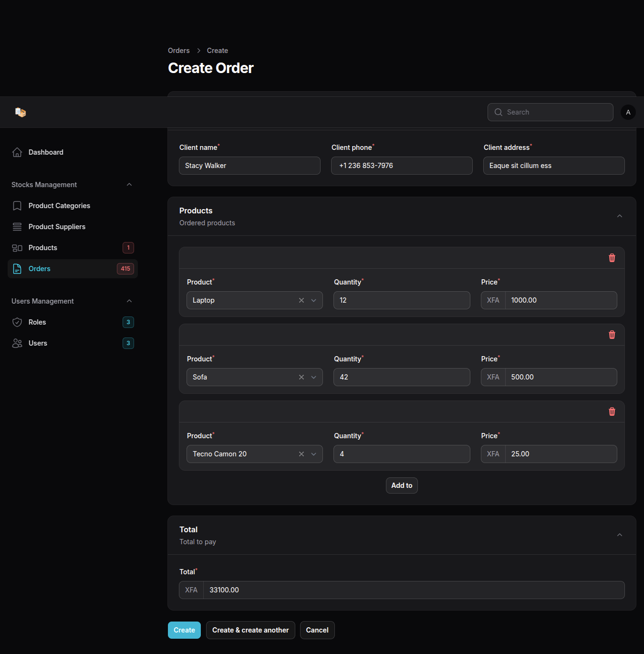Click the Orders breadcrumb link
The image size is (644, 654).
click(178, 51)
